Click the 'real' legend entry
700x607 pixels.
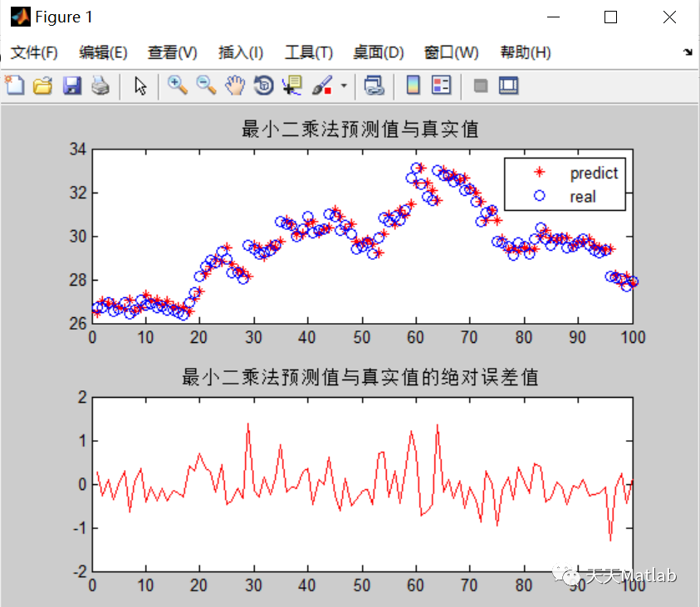(583, 197)
